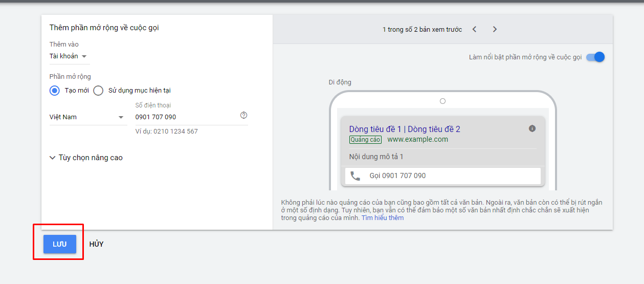This screenshot has width=644, height=284.
Task: Select the Tạo mới radio button
Action: pyautogui.click(x=55, y=91)
